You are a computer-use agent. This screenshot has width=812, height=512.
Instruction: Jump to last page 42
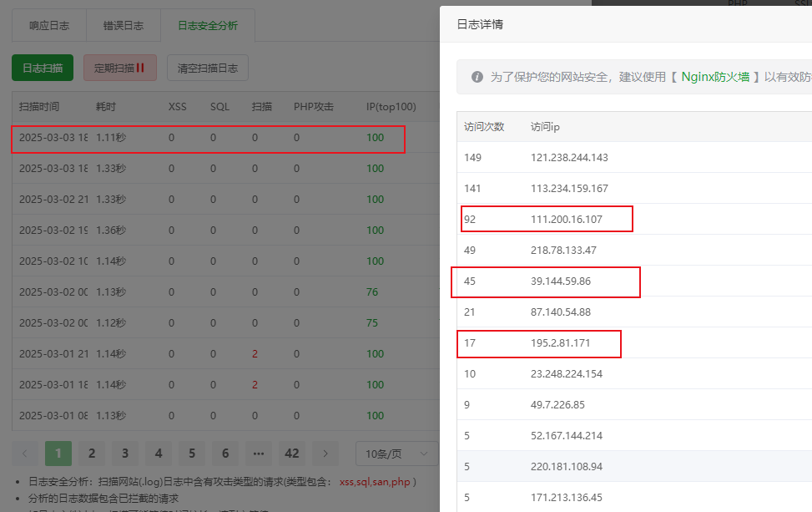292,454
